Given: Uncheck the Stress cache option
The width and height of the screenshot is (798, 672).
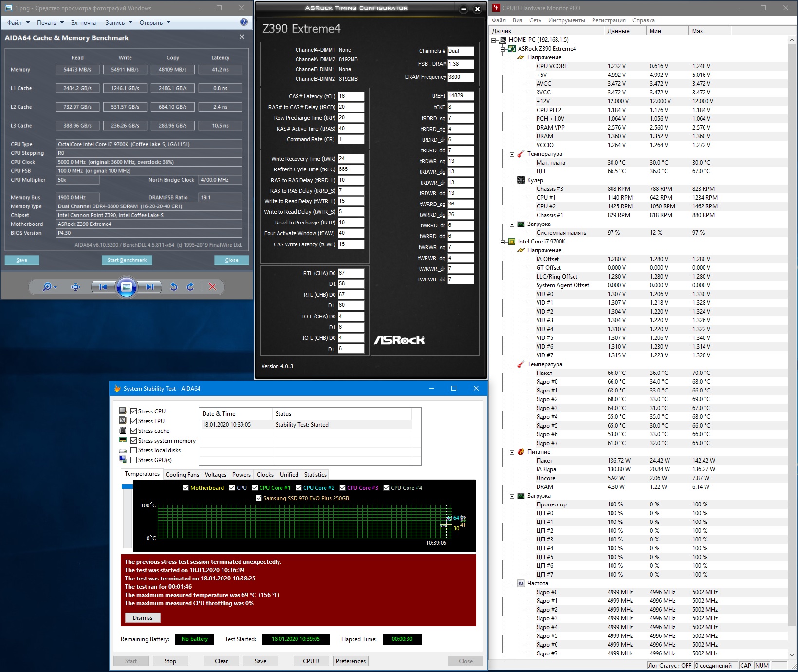Looking at the screenshot, I should (133, 430).
